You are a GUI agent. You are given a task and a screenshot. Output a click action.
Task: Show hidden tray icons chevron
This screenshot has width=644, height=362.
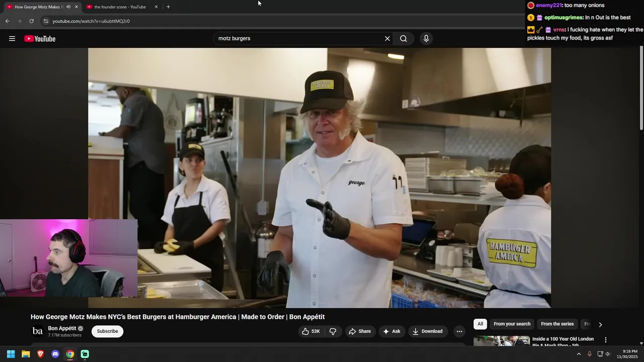tap(579, 354)
